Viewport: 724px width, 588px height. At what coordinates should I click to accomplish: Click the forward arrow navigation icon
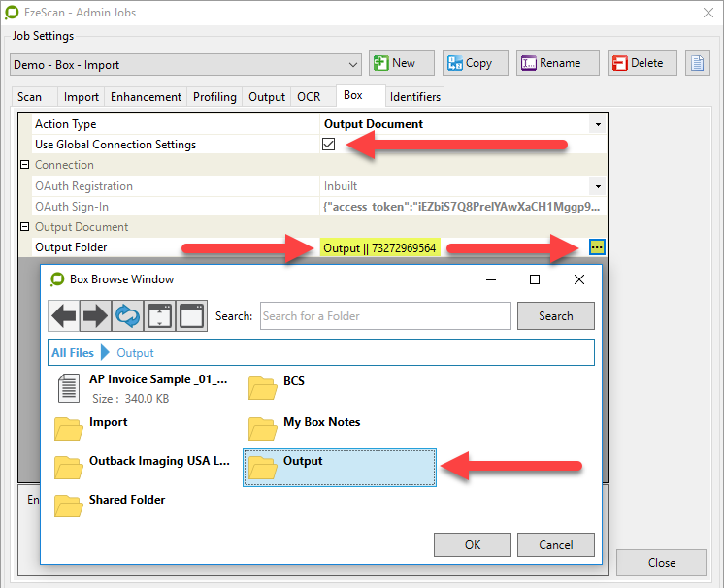click(x=96, y=315)
